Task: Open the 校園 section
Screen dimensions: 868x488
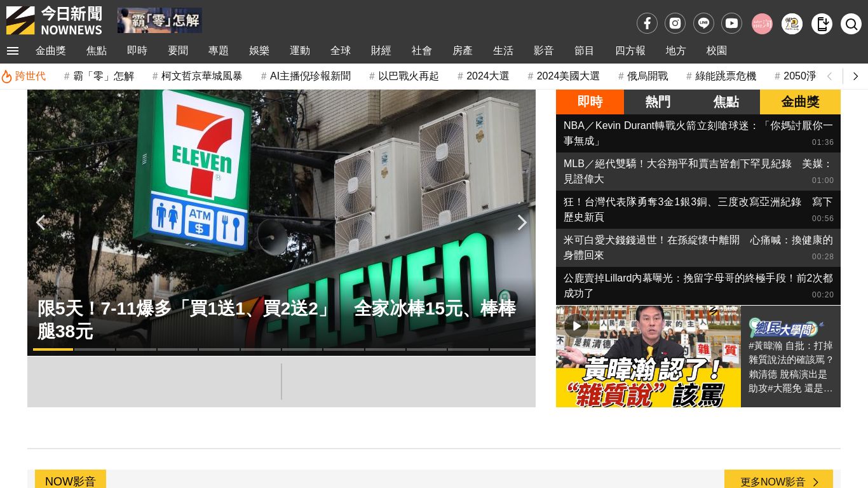Action: click(717, 51)
